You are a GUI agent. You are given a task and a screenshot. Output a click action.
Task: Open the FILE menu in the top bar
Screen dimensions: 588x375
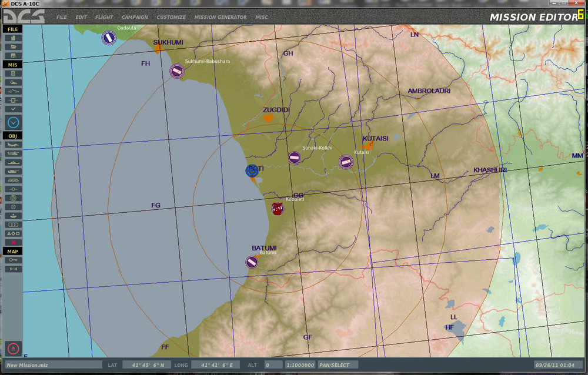62,18
